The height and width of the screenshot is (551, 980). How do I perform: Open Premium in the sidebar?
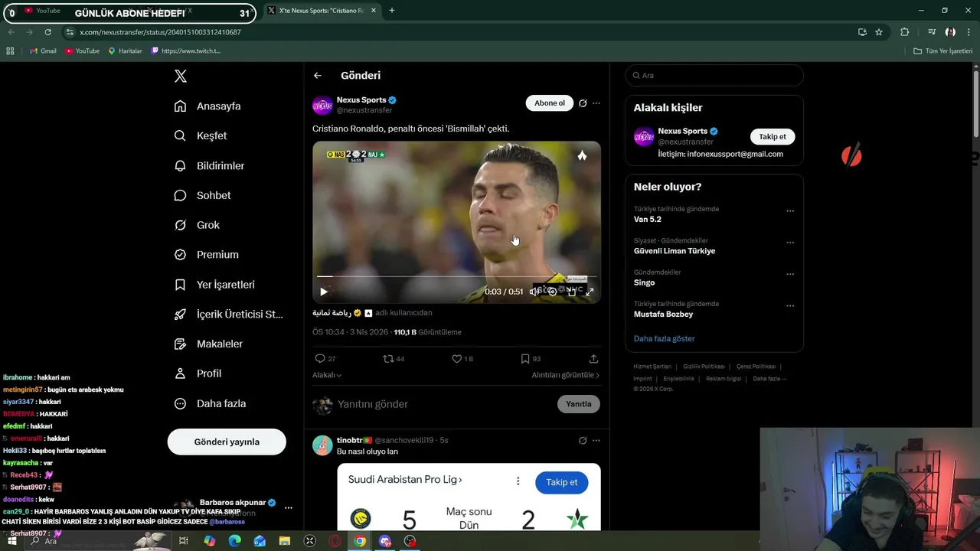point(206,255)
